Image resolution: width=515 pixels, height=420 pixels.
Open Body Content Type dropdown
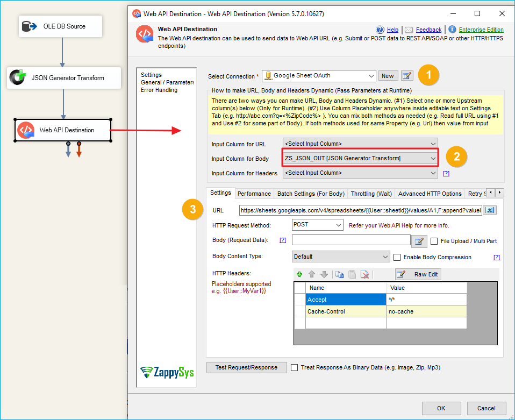(341, 257)
